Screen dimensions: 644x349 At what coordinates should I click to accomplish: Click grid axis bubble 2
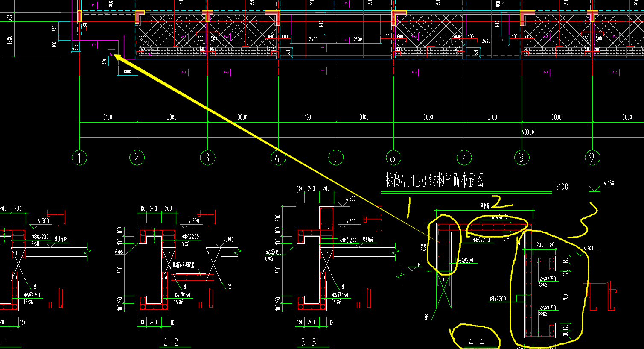137,158
